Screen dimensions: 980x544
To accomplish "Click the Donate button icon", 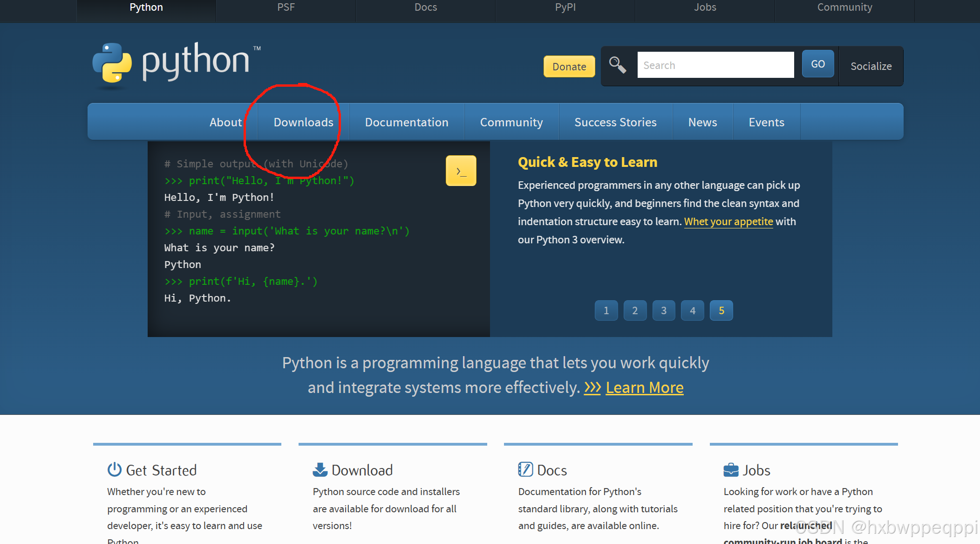I will (x=568, y=66).
